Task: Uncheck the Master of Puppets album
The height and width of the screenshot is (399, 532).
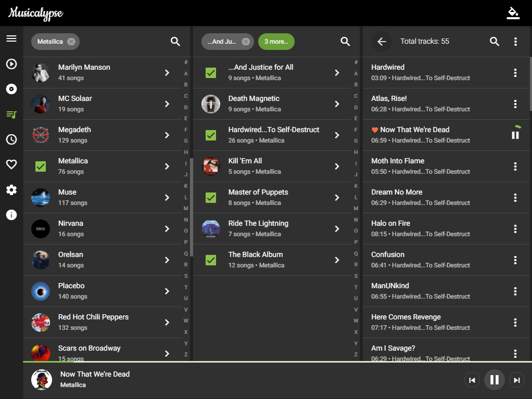Action: click(x=211, y=197)
